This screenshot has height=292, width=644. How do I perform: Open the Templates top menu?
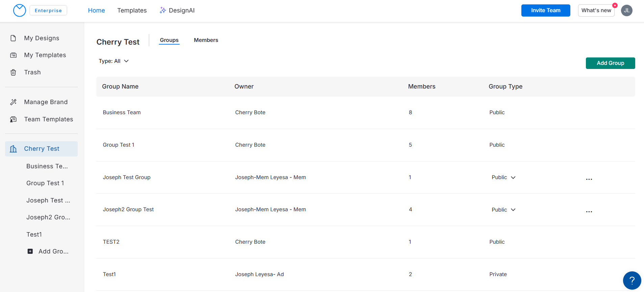click(x=132, y=10)
